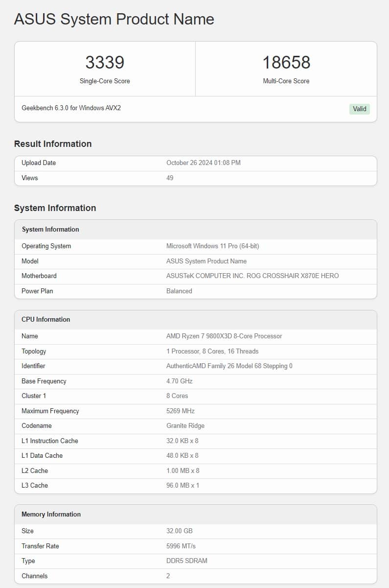
Task: Click the Multi-Core Score label
Action: [x=286, y=81]
